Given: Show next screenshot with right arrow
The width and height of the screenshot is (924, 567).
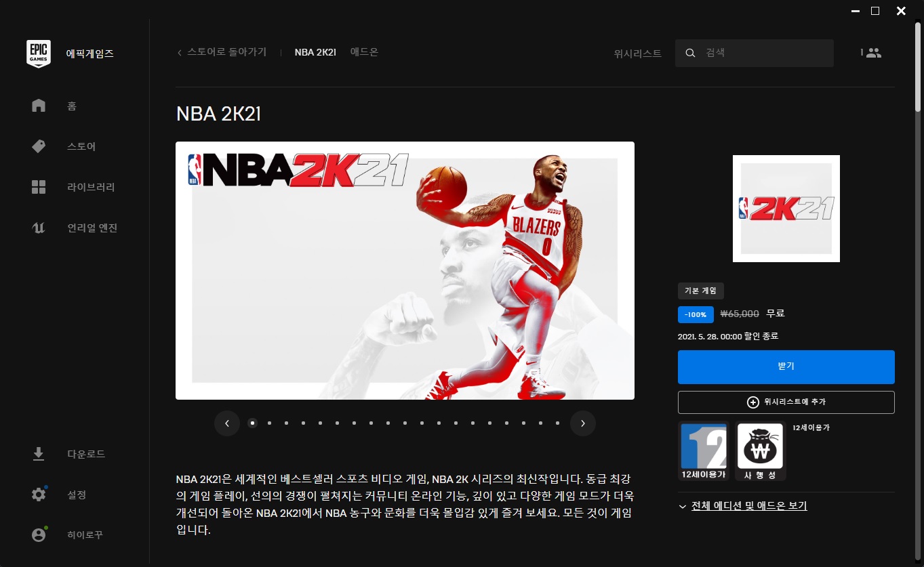Looking at the screenshot, I should click(x=583, y=423).
